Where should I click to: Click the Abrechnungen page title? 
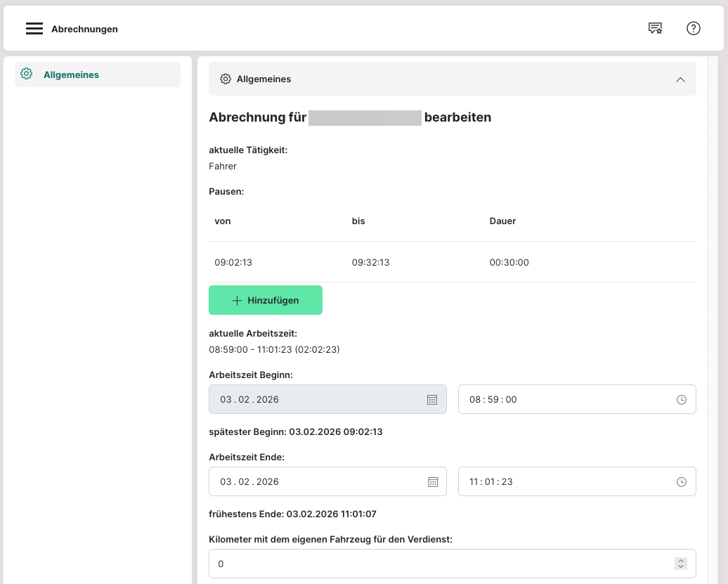coord(84,30)
